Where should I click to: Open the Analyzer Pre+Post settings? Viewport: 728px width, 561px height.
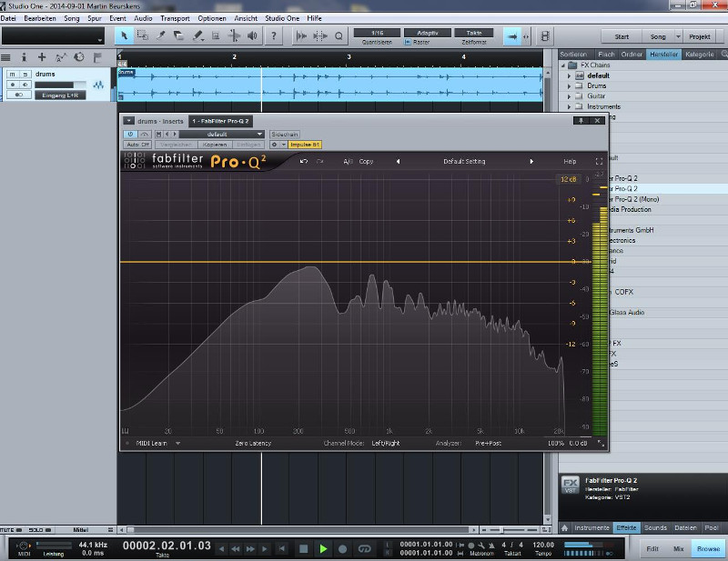pyautogui.click(x=488, y=443)
